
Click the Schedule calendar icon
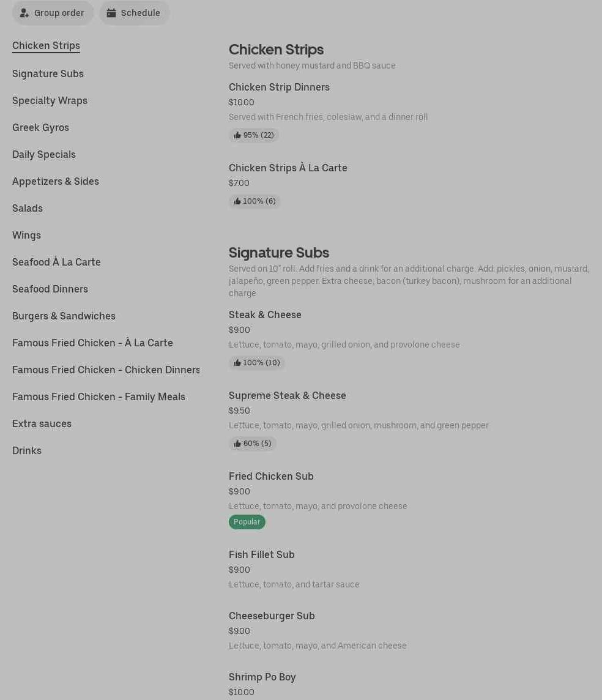click(111, 13)
